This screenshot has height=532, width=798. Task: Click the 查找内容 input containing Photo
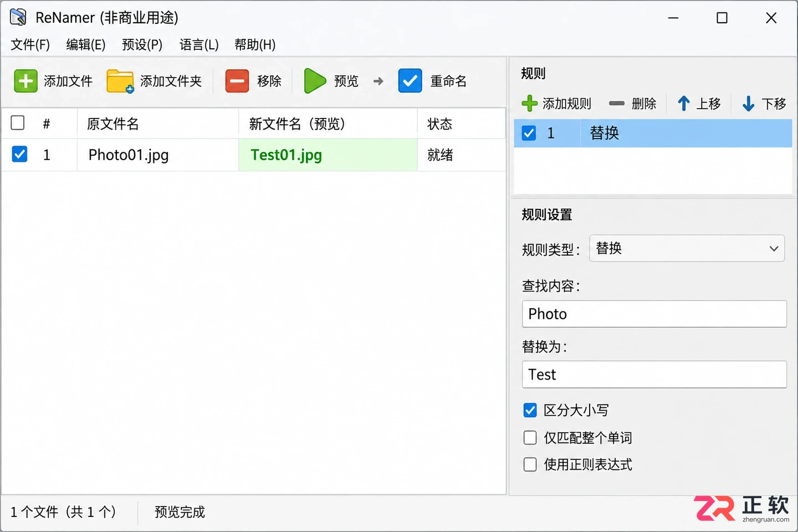click(x=654, y=314)
